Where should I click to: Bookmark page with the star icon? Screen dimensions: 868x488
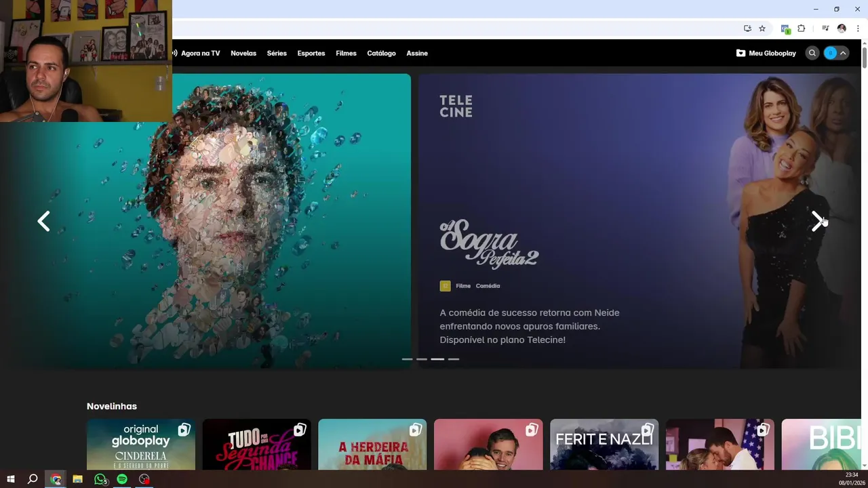[x=762, y=28]
